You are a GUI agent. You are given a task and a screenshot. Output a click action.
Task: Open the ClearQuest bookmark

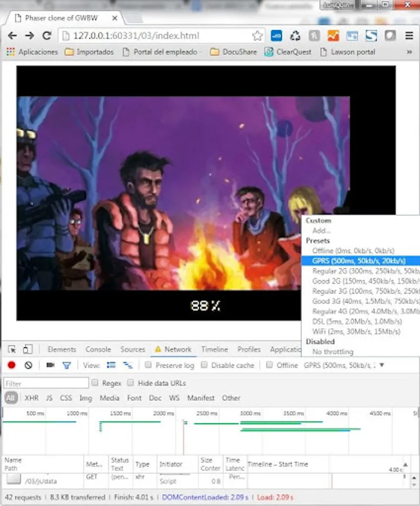(x=288, y=52)
